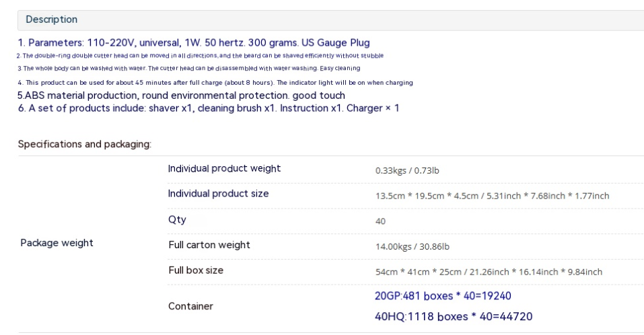Image resolution: width=644 pixels, height=335 pixels.
Task: Click the Specifications and packaging heading
Action: click(x=84, y=144)
